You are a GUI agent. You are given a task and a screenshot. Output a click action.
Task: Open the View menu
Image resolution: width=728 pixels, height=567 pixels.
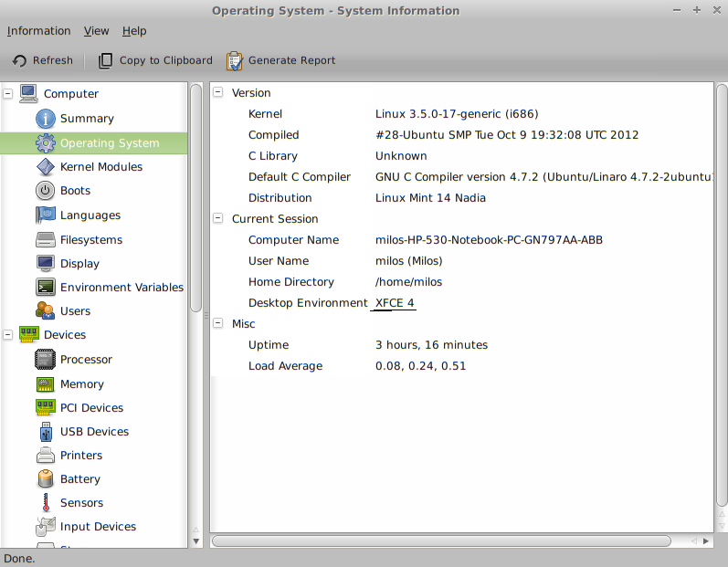96,31
